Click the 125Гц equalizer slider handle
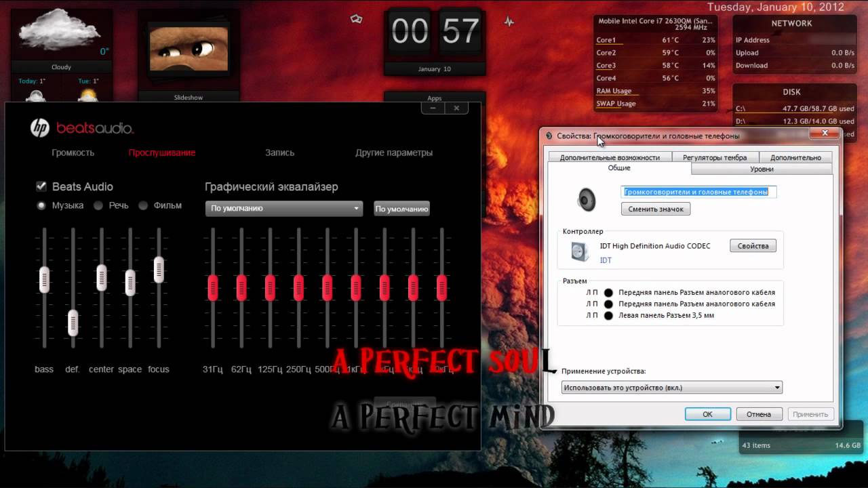The width and height of the screenshot is (868, 488). point(270,288)
